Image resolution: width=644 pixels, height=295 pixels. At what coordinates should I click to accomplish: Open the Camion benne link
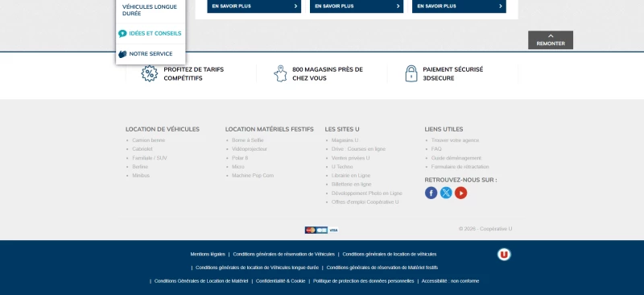pyautogui.click(x=149, y=140)
